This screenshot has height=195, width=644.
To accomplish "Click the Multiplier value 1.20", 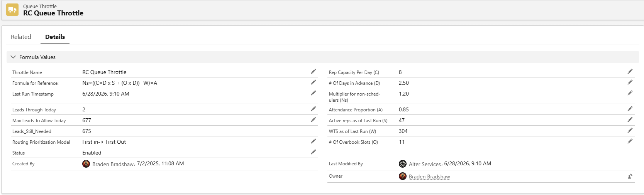I will [404, 94].
